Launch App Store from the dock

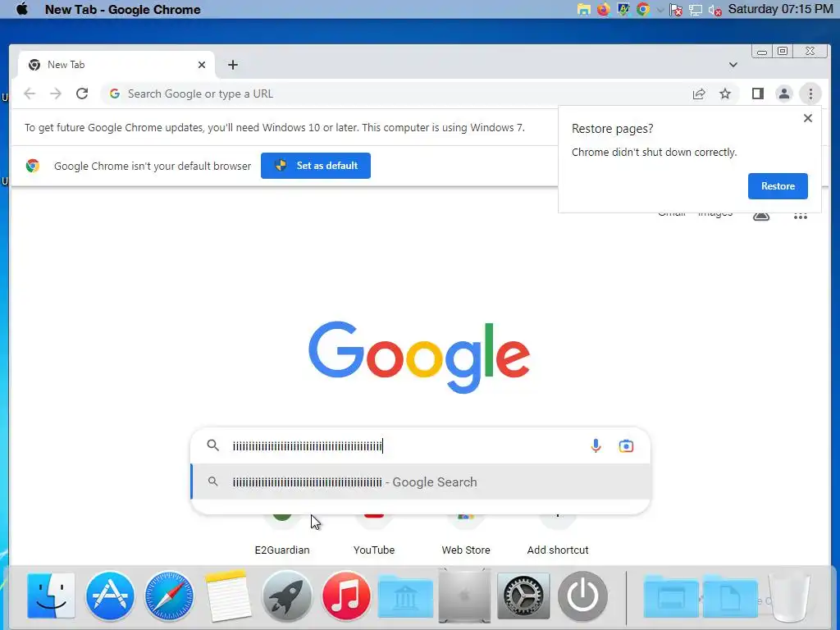[110, 596]
